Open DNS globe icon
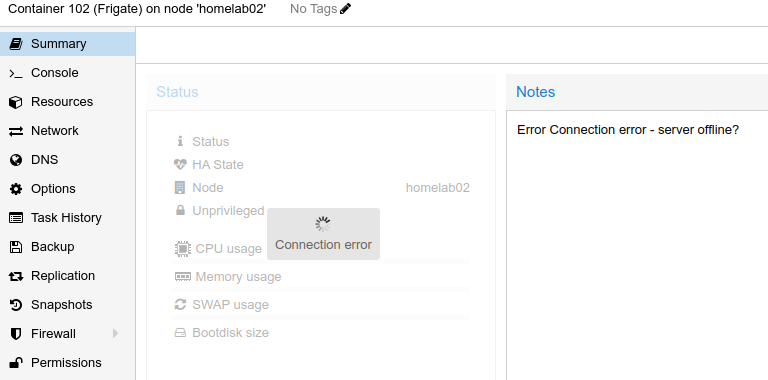Screen dimensions: 768x380 [x=16, y=160]
